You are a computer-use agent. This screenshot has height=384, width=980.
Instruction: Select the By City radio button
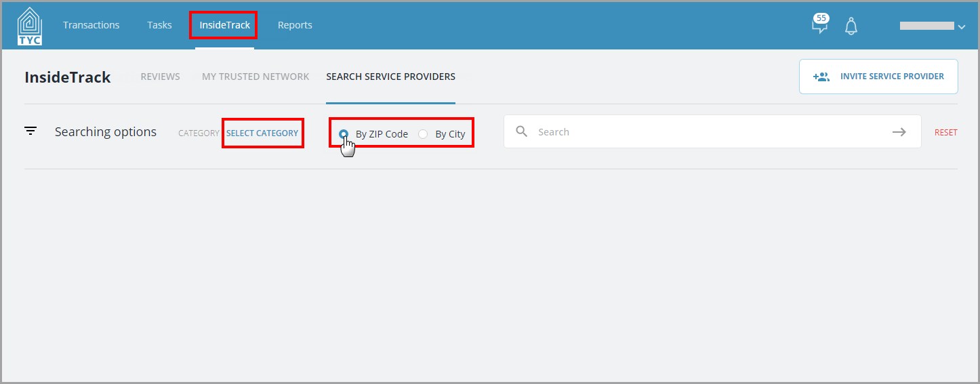(423, 134)
